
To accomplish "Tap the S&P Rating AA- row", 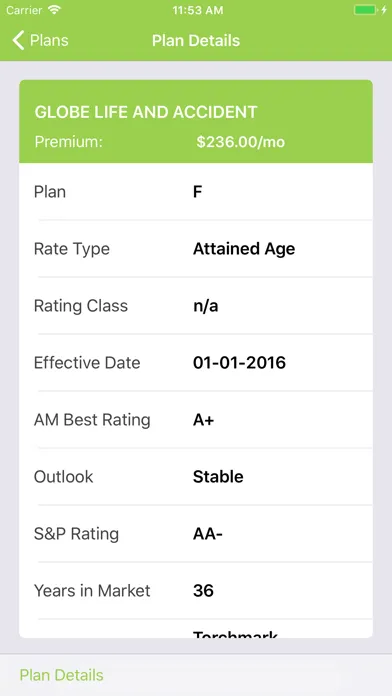I will [196, 534].
